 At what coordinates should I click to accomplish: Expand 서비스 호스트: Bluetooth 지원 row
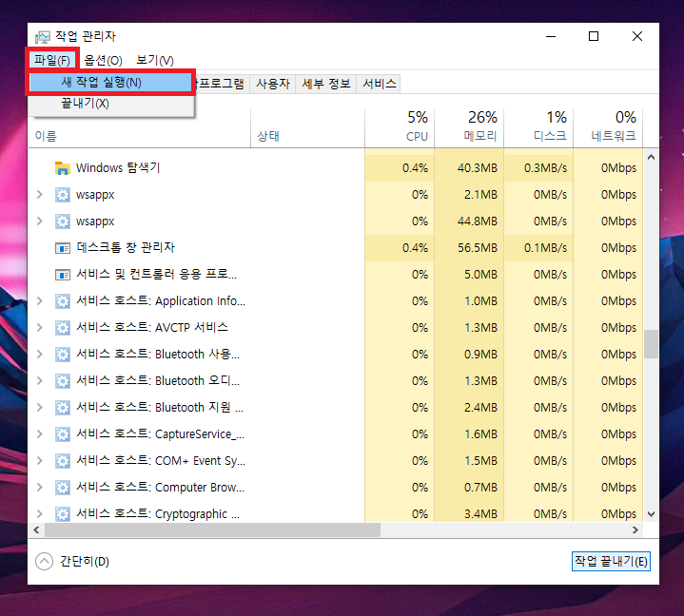tap(40, 407)
